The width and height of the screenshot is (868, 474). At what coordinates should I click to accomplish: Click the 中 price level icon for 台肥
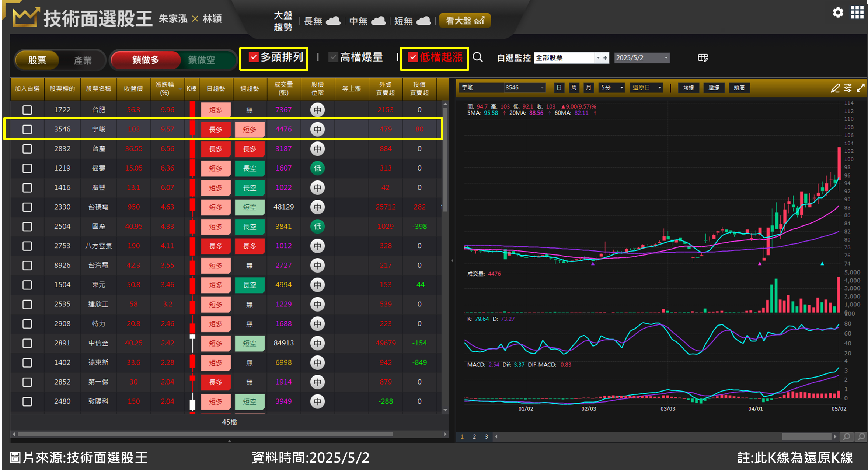[317, 110]
